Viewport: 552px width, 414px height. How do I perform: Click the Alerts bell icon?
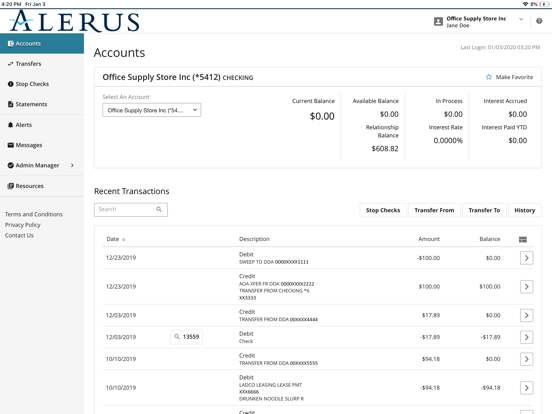point(11,125)
